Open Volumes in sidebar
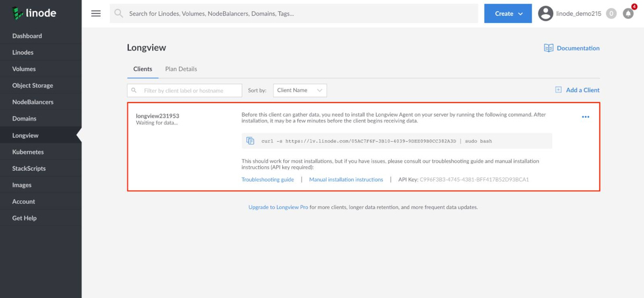This screenshot has width=644, height=298. [x=40, y=69]
